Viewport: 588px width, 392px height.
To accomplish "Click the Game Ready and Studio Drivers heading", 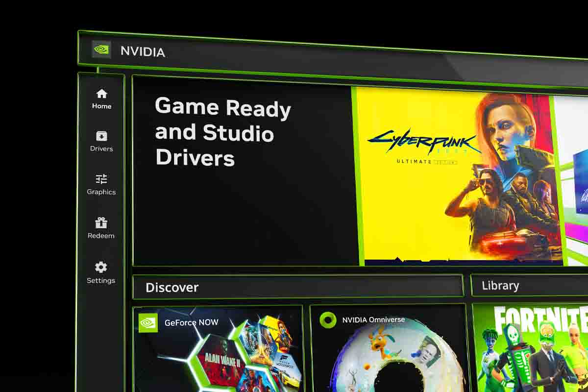I will click(x=223, y=132).
